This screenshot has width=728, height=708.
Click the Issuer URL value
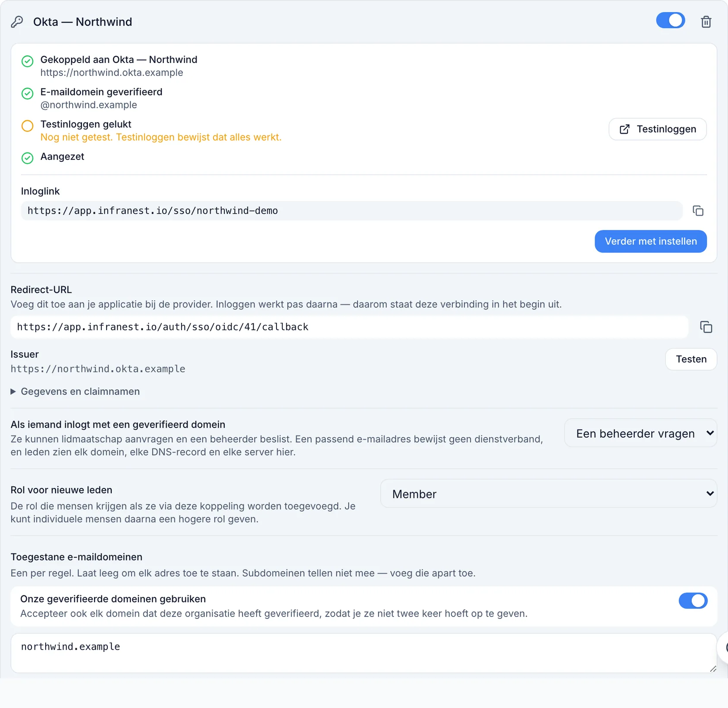pyautogui.click(x=98, y=369)
